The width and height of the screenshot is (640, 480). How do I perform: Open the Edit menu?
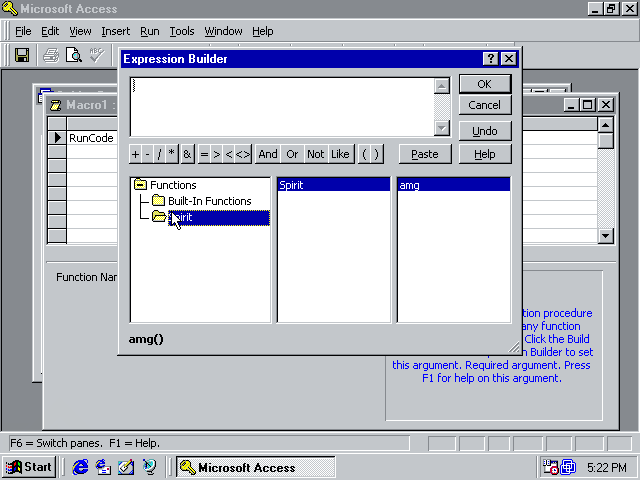point(50,31)
